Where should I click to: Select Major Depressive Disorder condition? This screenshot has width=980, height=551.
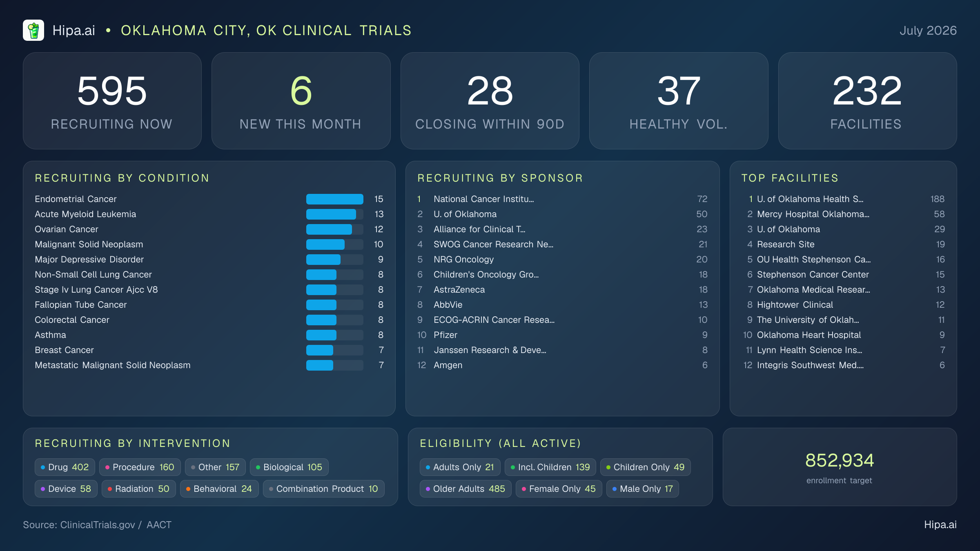click(209, 259)
